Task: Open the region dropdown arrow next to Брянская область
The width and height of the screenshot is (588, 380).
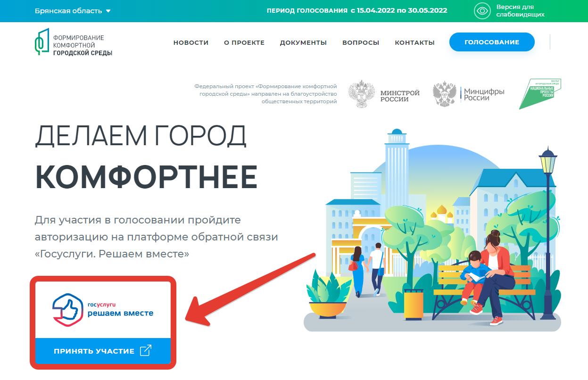Action: point(108,11)
